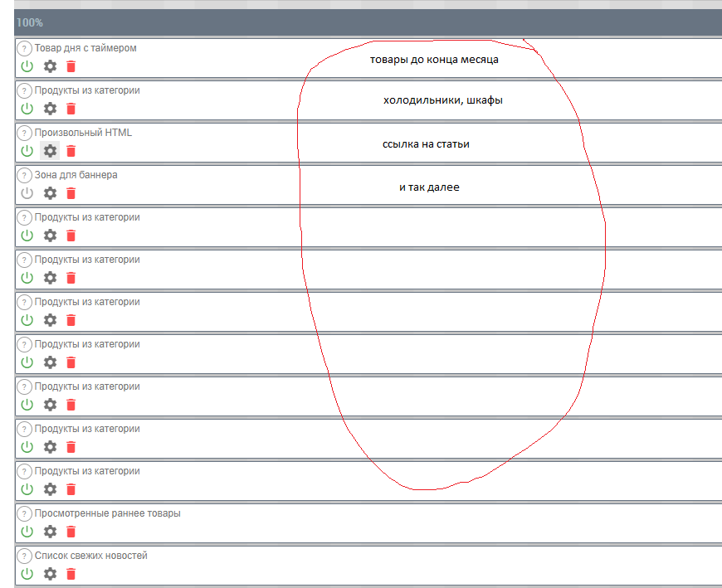Toggle power for Товар дня с таймером

click(x=27, y=66)
